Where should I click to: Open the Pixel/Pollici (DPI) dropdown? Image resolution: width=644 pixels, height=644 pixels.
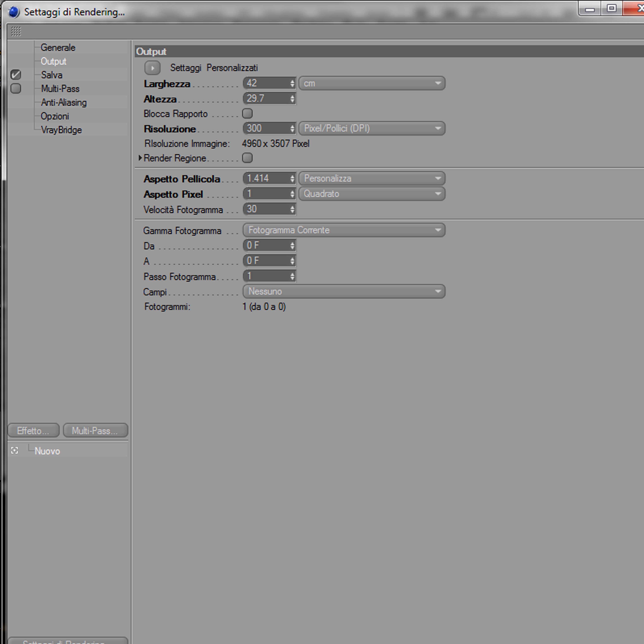[372, 128]
